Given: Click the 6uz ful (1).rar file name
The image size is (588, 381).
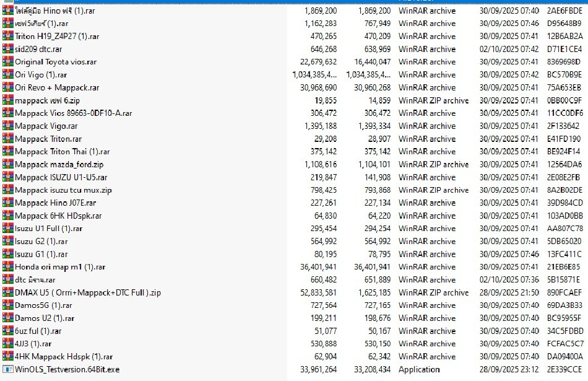Looking at the screenshot, I should [x=38, y=331].
